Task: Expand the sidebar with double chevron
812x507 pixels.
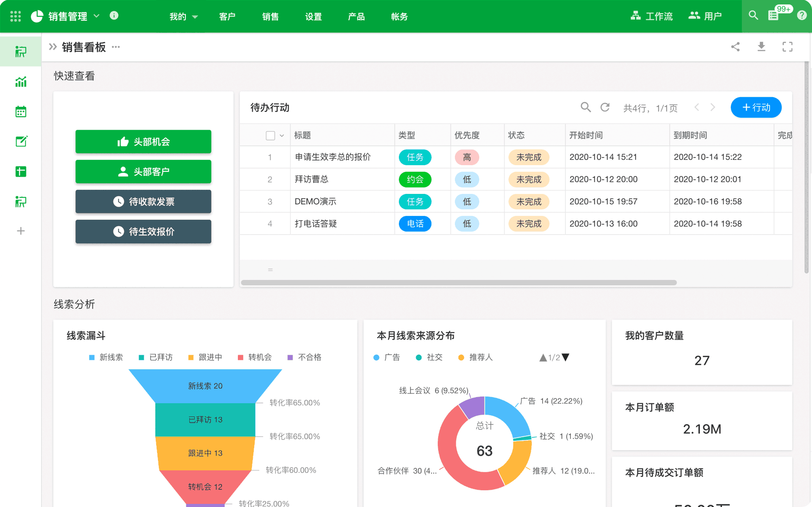Action: (53, 47)
